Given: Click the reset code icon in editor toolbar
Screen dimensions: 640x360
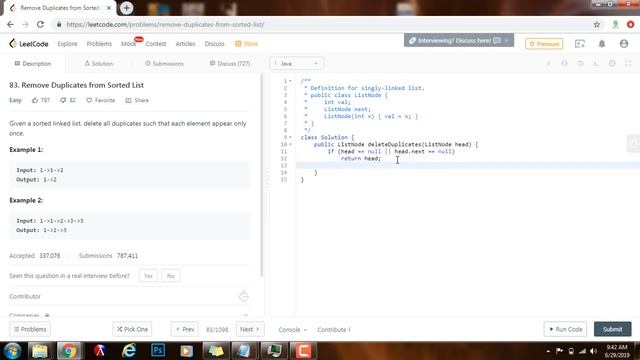Looking at the screenshot, I should 580,64.
